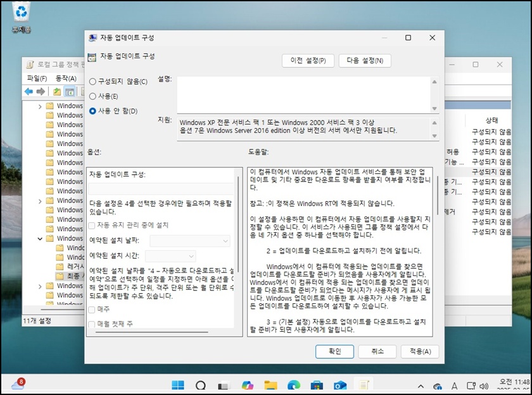
Task: Open the Windows Start menu
Action: tap(178, 385)
